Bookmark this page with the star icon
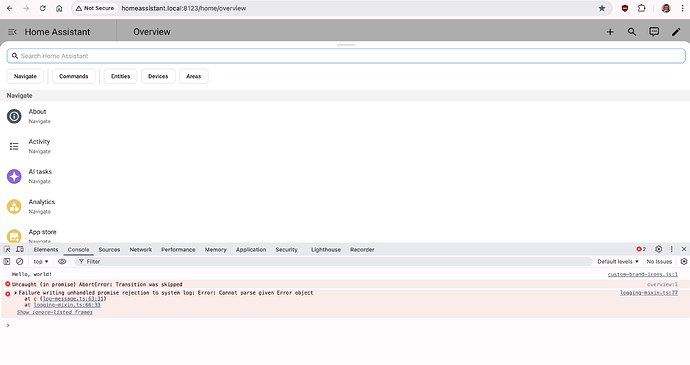Image resolution: width=690 pixels, height=365 pixels. 602,8
